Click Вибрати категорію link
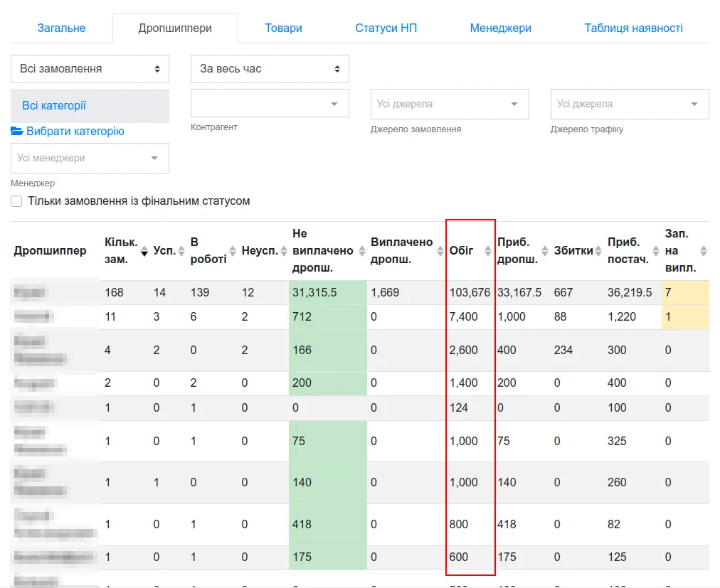 (75, 132)
